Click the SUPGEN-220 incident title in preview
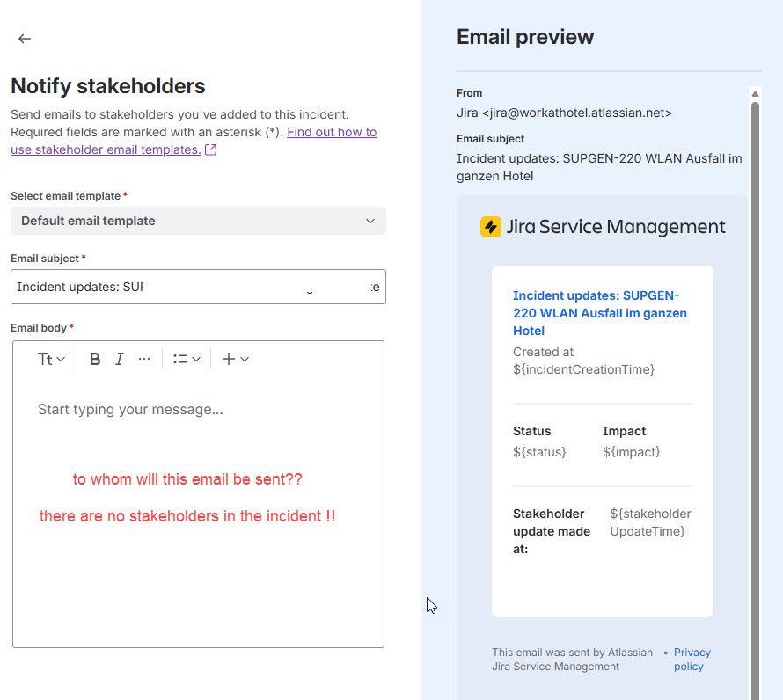Viewport: 783px width, 700px height. click(x=600, y=313)
